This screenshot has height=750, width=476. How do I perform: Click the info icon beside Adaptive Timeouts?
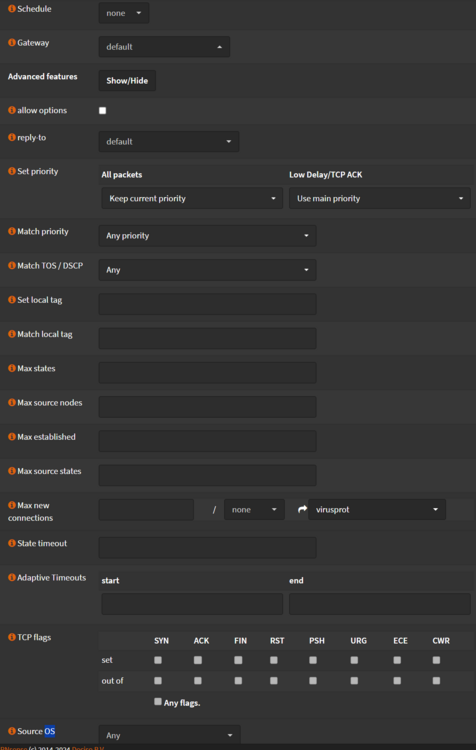point(12,577)
